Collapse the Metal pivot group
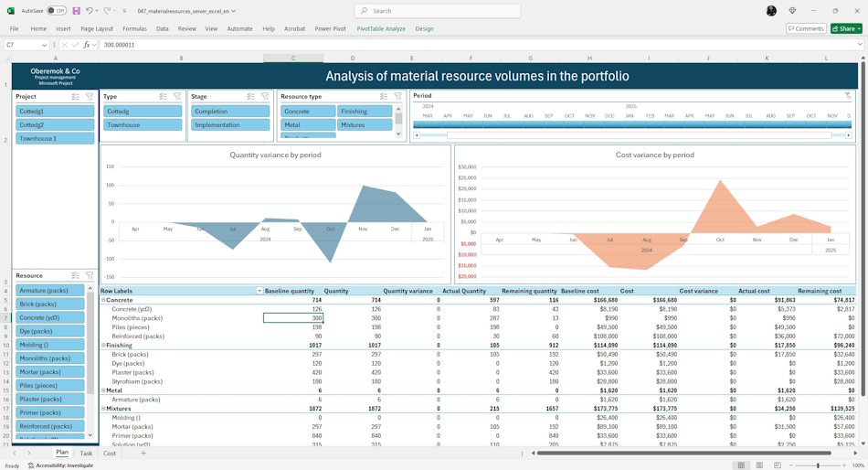Screen dimensions: 868x470 pyautogui.click(x=103, y=390)
